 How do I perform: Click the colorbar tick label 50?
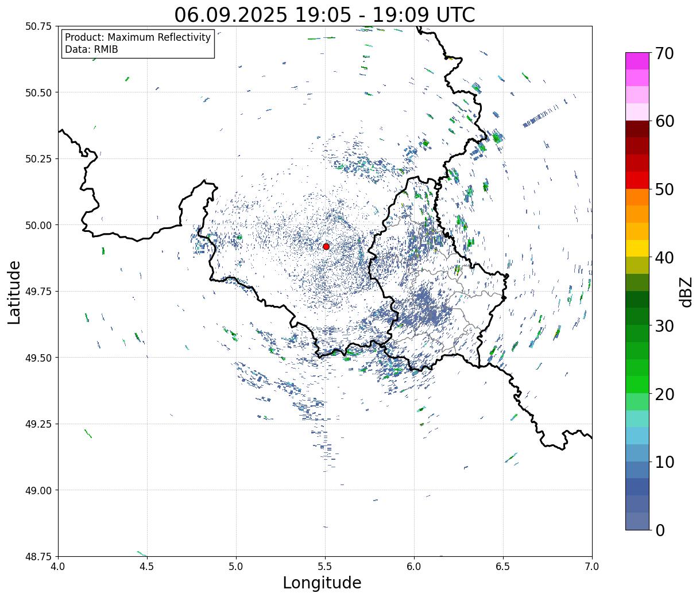coord(664,189)
